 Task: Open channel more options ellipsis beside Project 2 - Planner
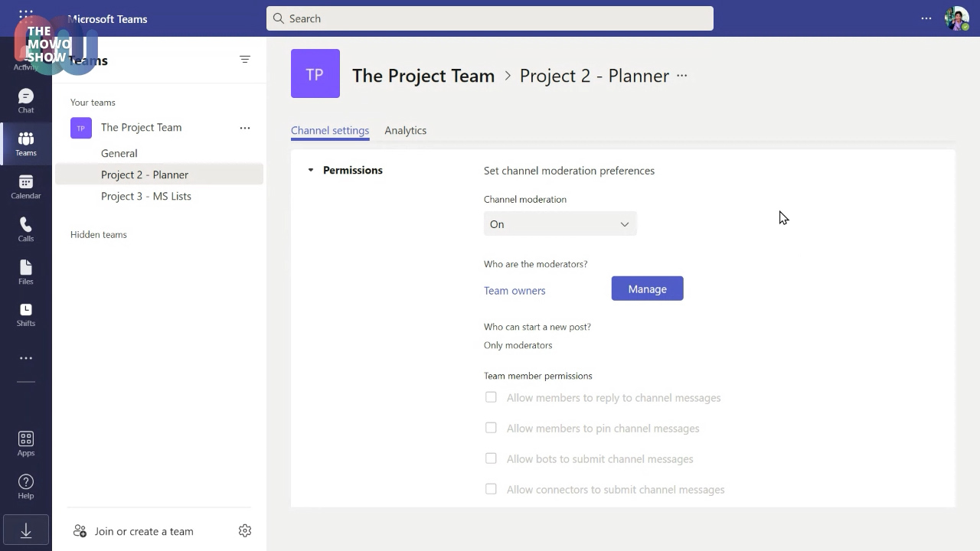(x=682, y=76)
